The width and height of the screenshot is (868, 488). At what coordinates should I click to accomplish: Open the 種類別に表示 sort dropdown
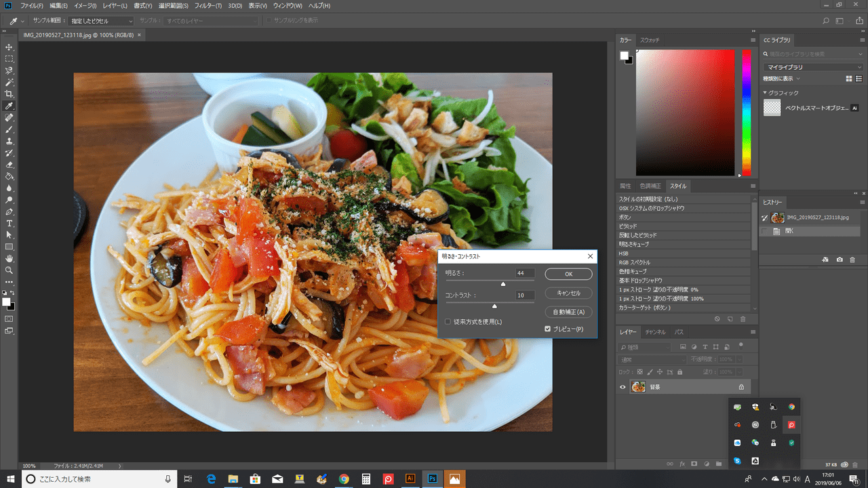coord(781,79)
